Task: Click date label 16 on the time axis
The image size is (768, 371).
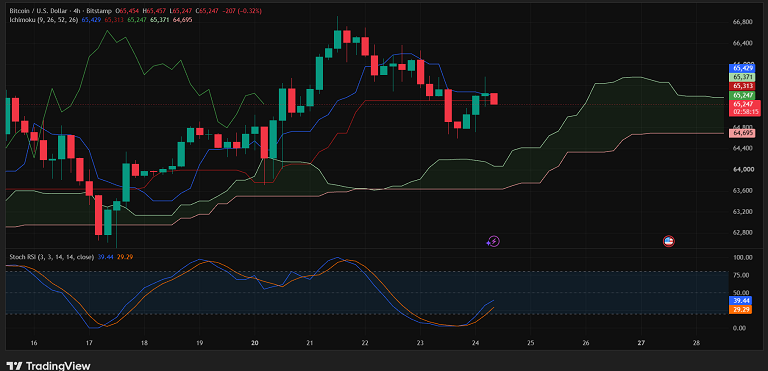Action: 34,342
